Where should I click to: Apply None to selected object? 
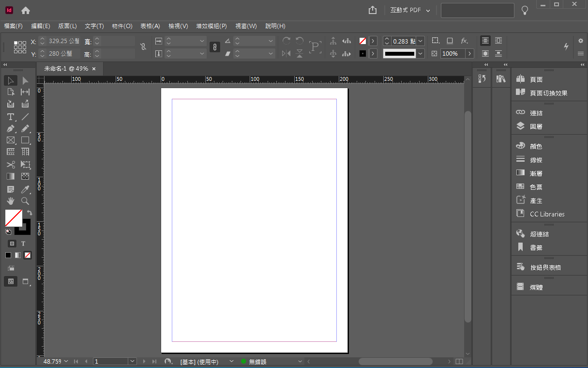point(28,255)
